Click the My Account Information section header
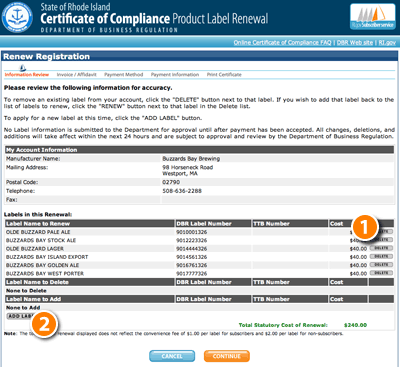This screenshot has height=367, width=400. pos(199,150)
